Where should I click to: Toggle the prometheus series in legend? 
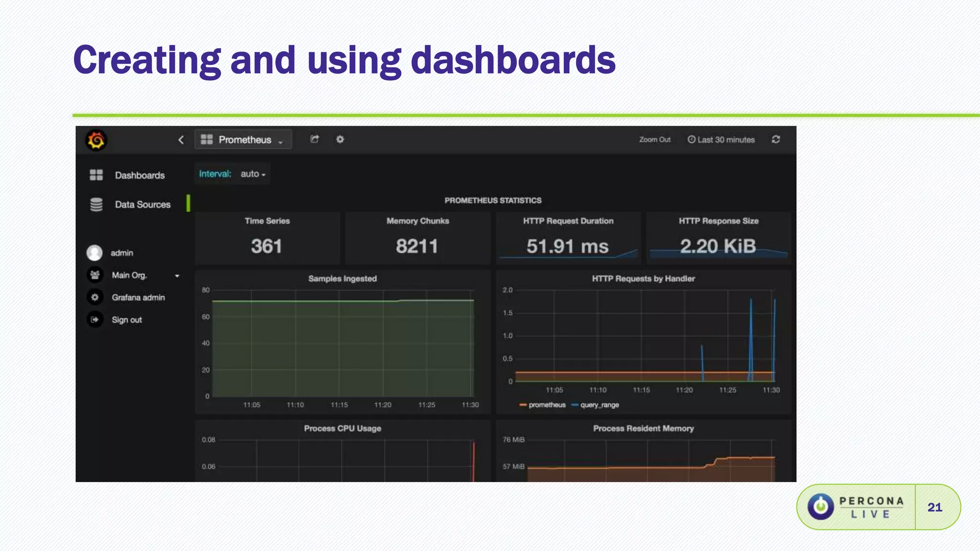546,405
